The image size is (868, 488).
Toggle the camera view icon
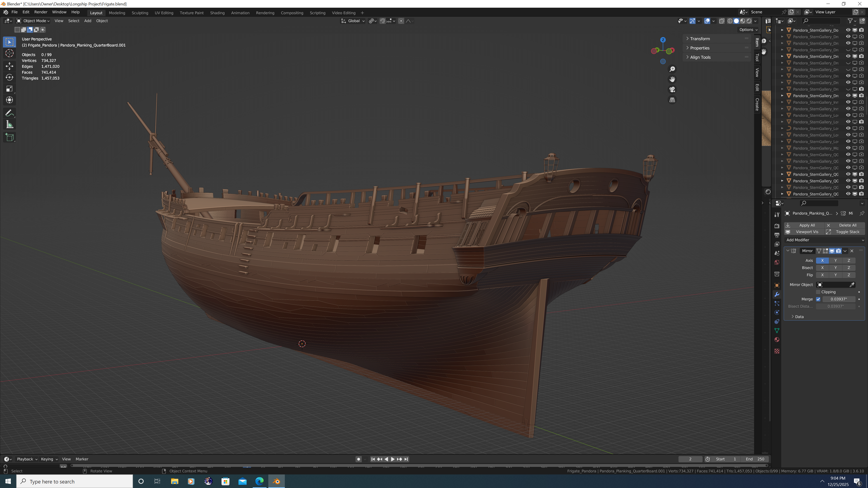(672, 90)
